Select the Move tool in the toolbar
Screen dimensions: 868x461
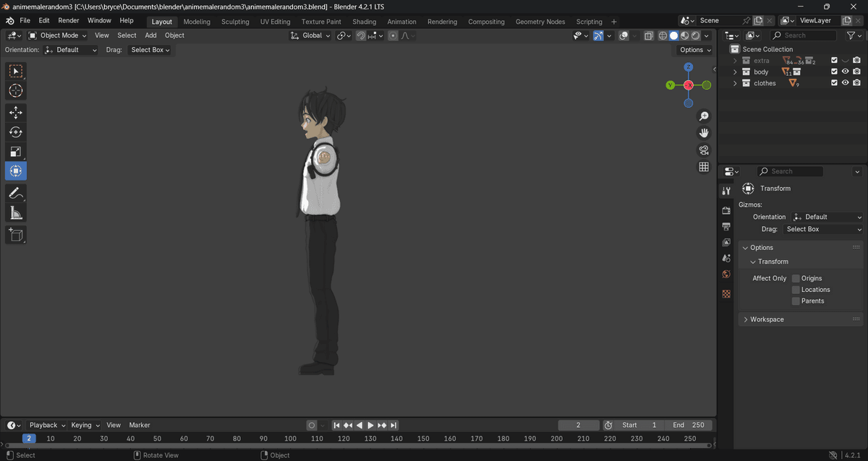16,113
